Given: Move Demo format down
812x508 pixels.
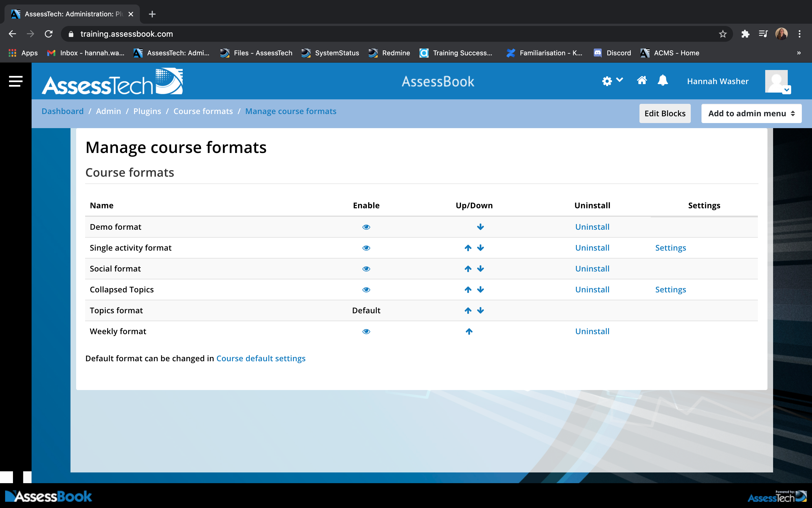Looking at the screenshot, I should [480, 227].
